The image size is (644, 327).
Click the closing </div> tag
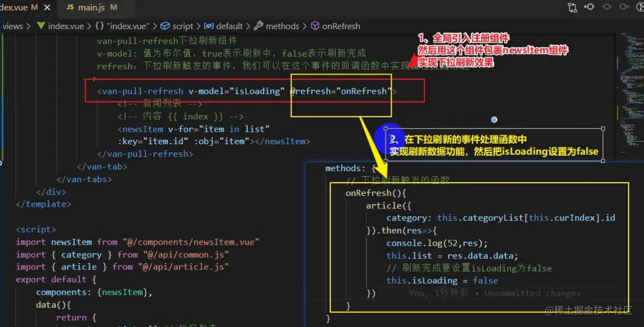(51, 192)
